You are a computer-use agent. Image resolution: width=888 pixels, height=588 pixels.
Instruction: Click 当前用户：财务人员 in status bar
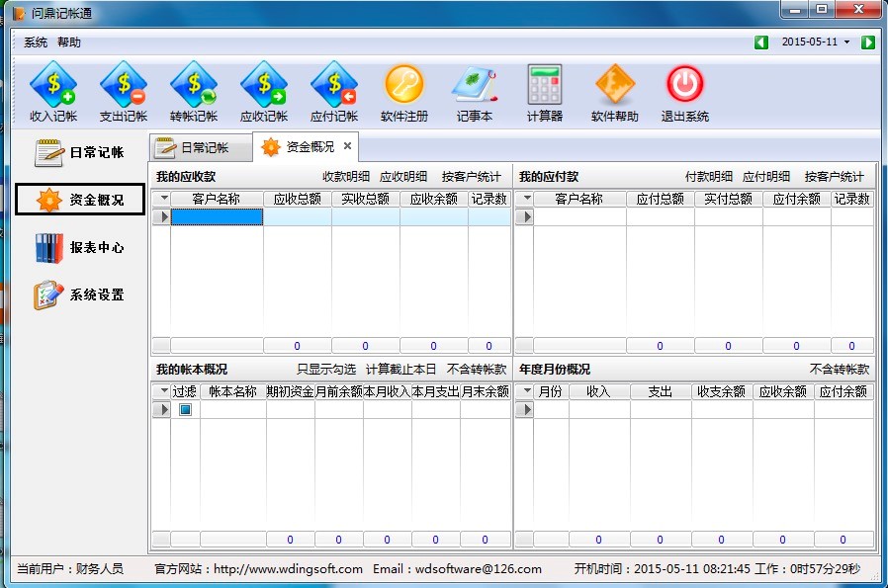click(70, 569)
